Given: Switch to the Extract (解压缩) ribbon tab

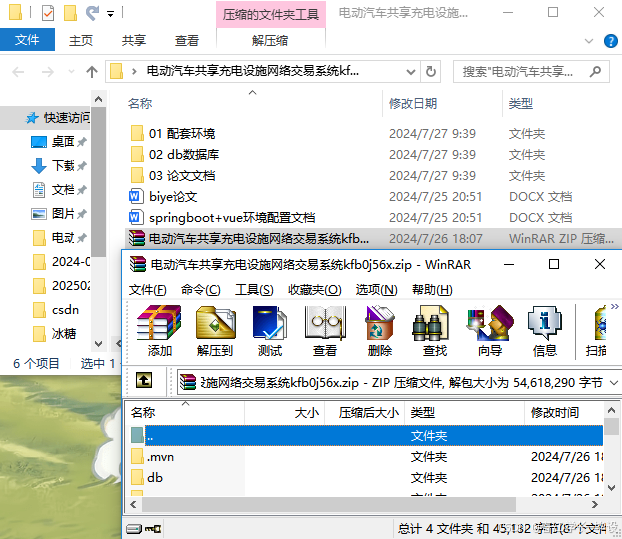Looking at the screenshot, I should coord(270,40).
